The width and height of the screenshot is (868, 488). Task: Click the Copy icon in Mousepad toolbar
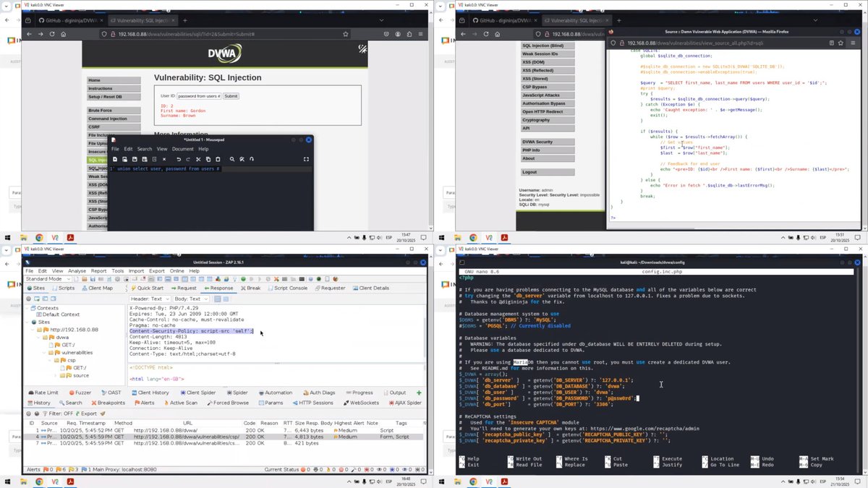pyautogui.click(x=208, y=159)
